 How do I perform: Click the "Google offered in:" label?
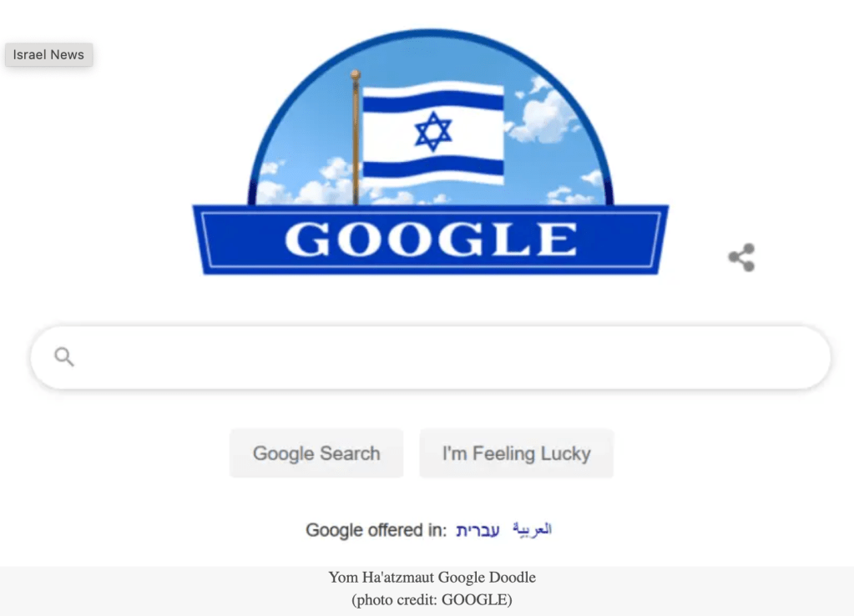[376, 530]
